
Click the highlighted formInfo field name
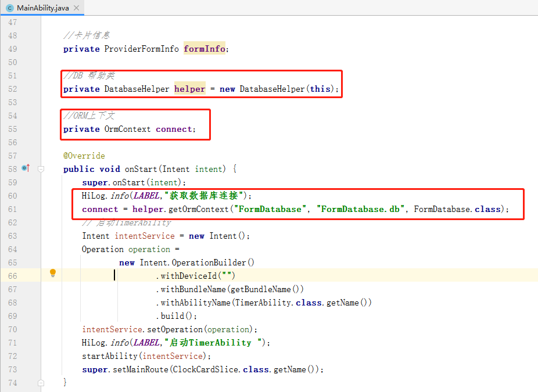coord(205,49)
